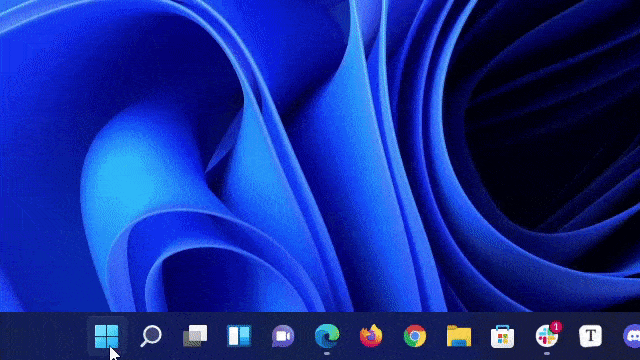Launch Teams Chat from taskbar

tap(283, 336)
